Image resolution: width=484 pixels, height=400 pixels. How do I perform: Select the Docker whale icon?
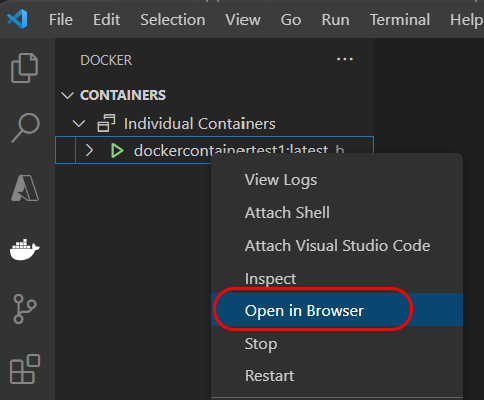coord(25,249)
